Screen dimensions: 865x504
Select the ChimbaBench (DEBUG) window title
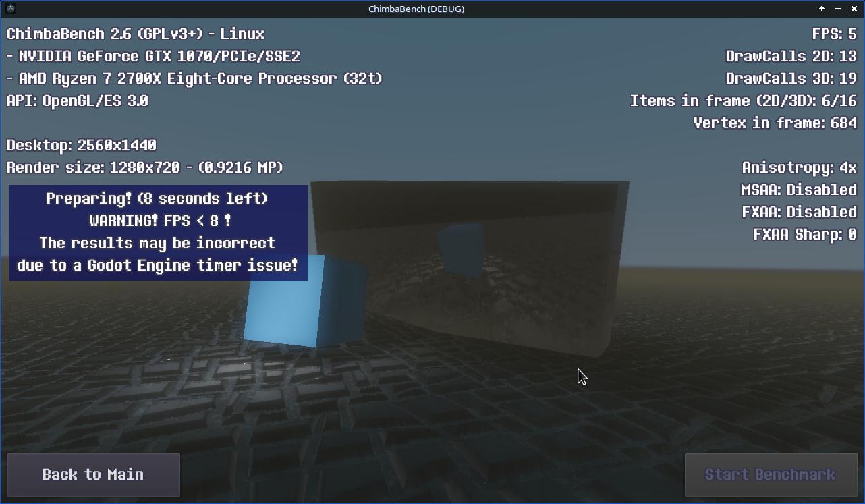pos(416,9)
